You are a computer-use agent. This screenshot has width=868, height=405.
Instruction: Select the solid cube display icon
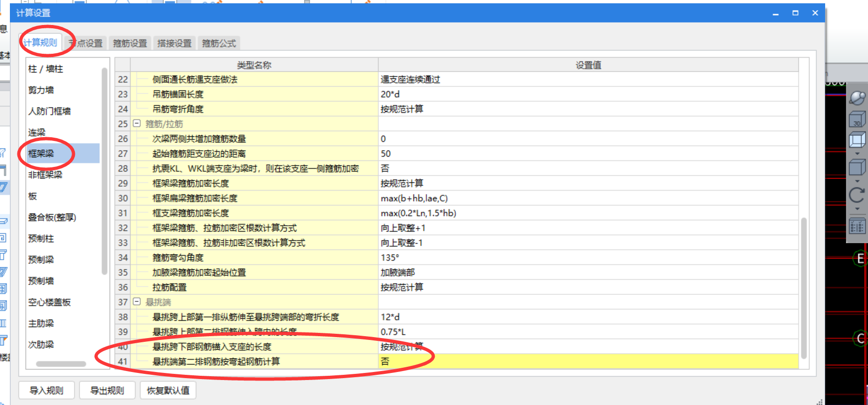point(857,167)
